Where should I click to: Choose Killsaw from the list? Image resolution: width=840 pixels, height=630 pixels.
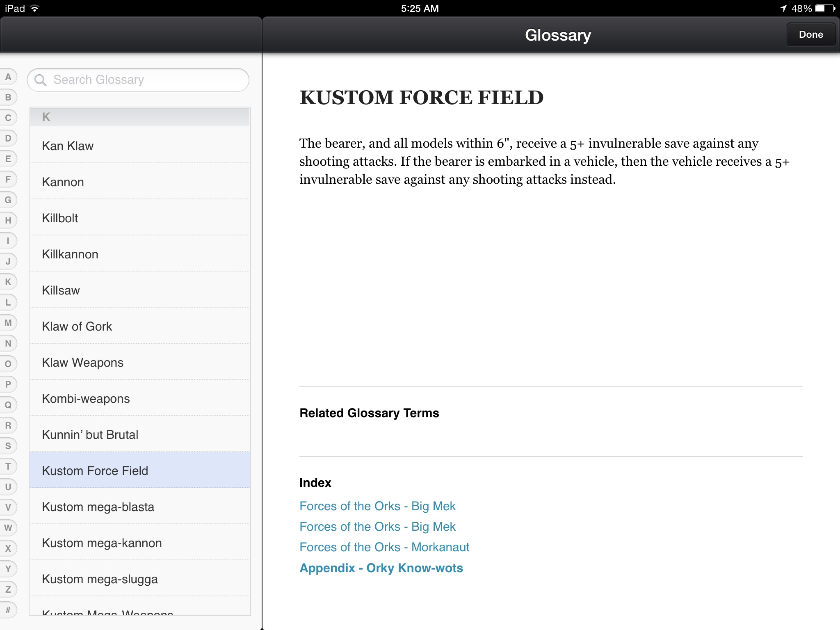(140, 290)
